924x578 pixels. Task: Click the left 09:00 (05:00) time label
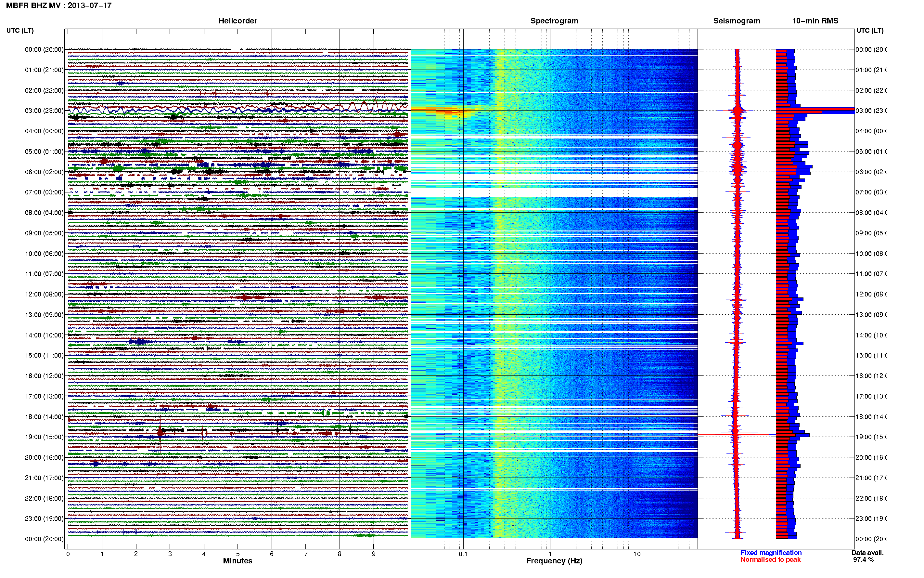tap(44, 233)
